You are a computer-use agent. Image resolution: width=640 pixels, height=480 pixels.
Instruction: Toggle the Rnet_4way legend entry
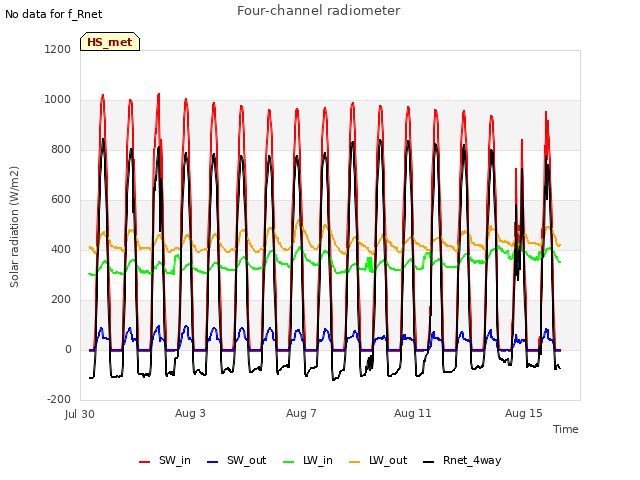click(x=462, y=461)
